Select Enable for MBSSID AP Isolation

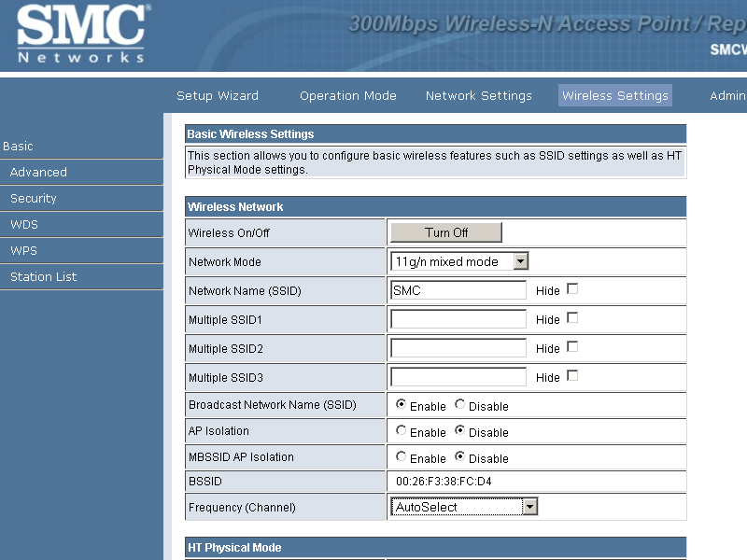402,456
